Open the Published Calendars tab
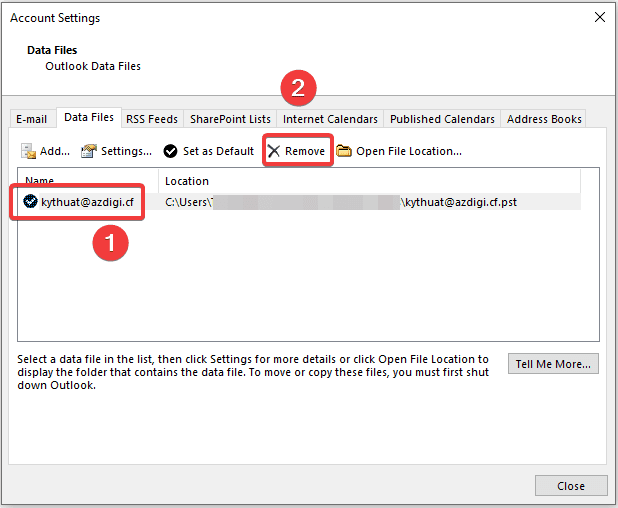The image size is (618, 508). (442, 119)
